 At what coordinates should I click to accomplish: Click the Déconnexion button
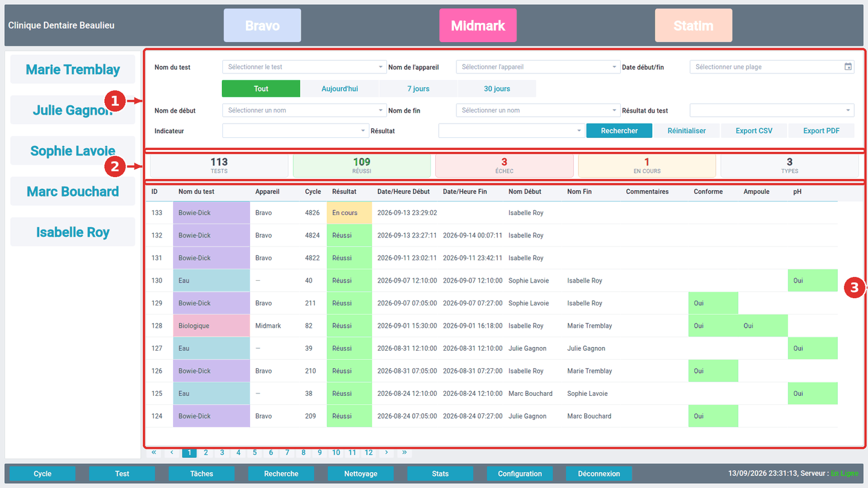point(600,474)
